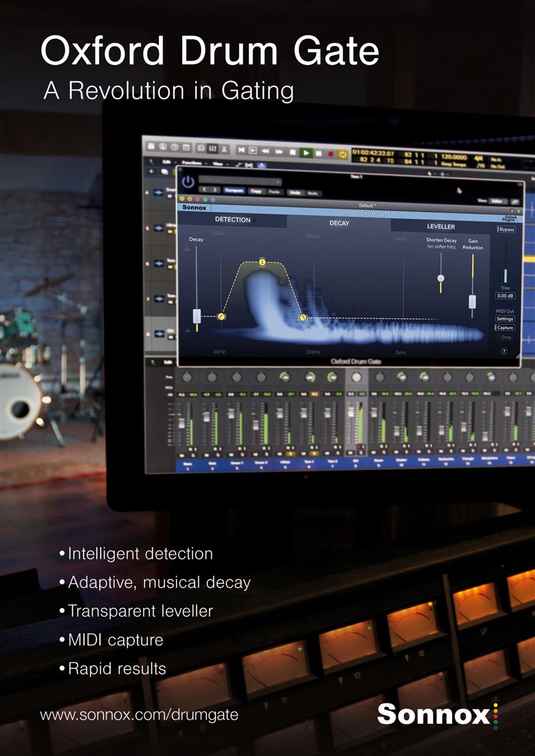
Task: Click the Mixer icon in the toolbar
Action: pos(213,148)
